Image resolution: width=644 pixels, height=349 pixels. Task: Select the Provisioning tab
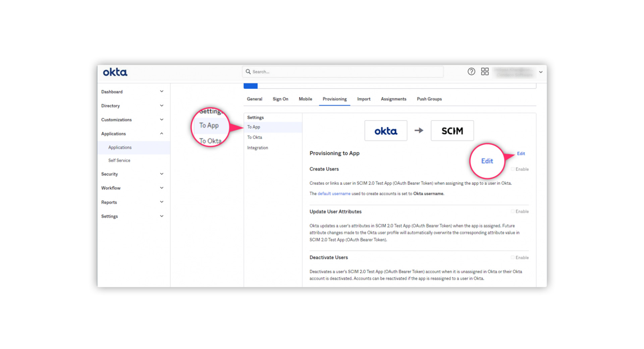pos(334,99)
